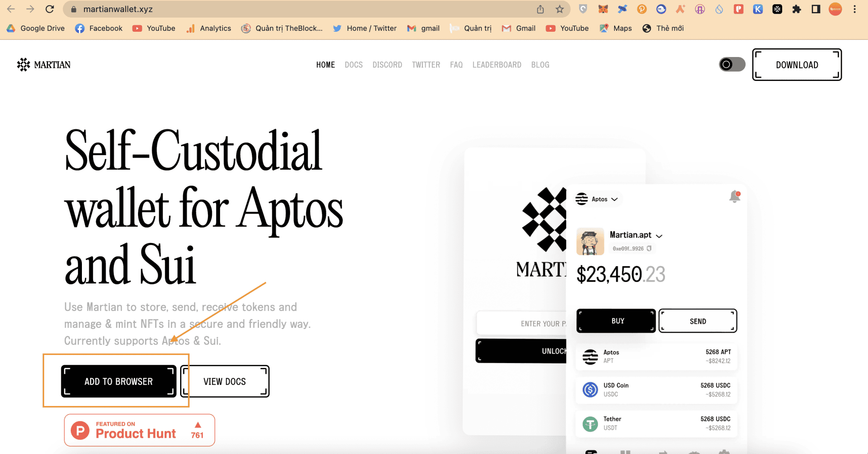This screenshot has height=454, width=868.
Task: Click the UNLOCK button
Action: click(521, 351)
